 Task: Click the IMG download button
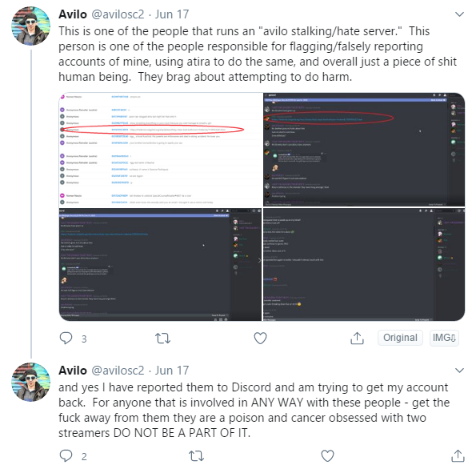click(x=444, y=338)
